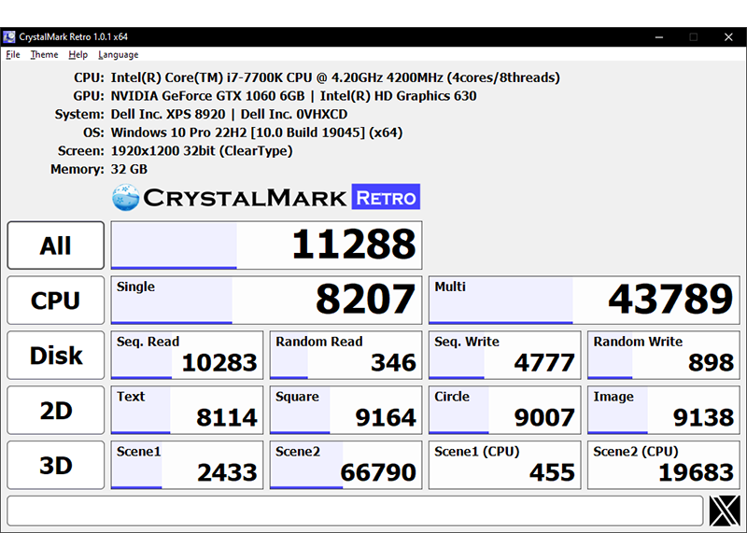The width and height of the screenshot is (747, 560).
Task: Click the Random Write disk result
Action: coord(663,356)
